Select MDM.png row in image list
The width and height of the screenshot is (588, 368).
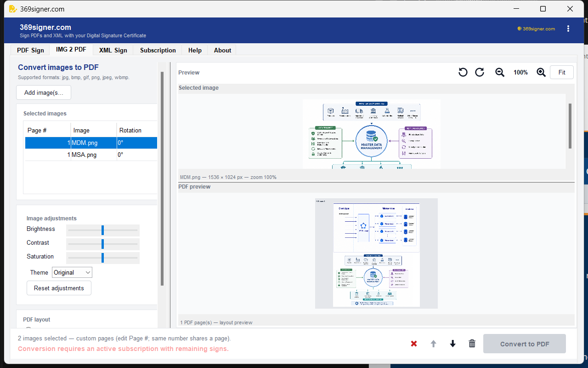coord(91,143)
